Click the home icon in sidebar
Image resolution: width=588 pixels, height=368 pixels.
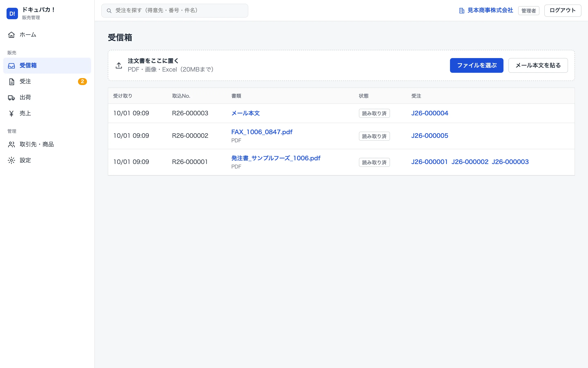pyautogui.click(x=11, y=35)
